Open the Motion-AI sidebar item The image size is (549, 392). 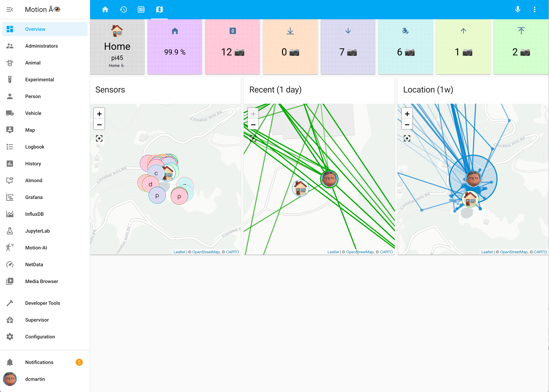[x=36, y=248]
